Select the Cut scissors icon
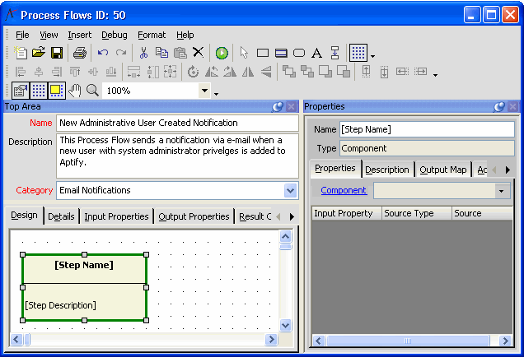 (x=144, y=53)
